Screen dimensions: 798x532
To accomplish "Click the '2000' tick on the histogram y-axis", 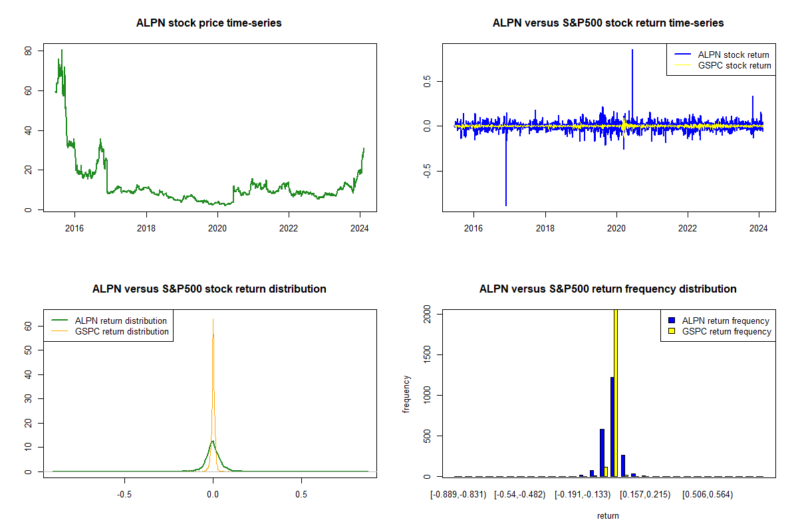I will [x=427, y=315].
